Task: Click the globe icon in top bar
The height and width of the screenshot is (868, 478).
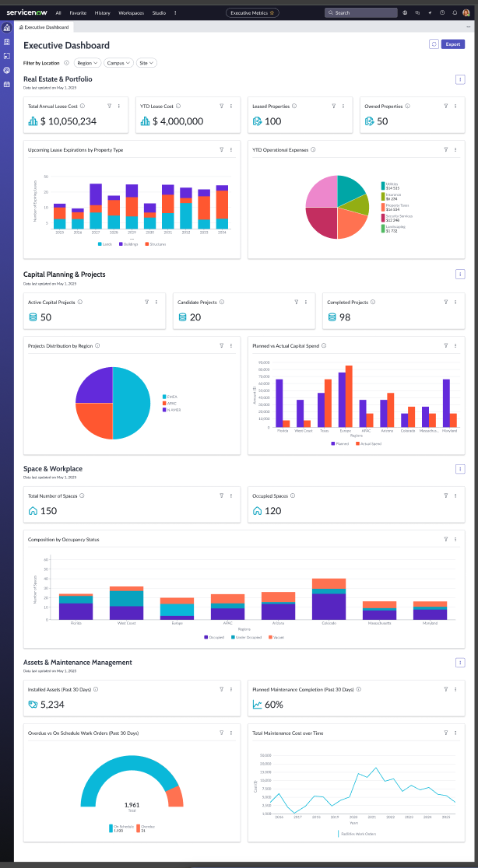Action: click(x=406, y=13)
